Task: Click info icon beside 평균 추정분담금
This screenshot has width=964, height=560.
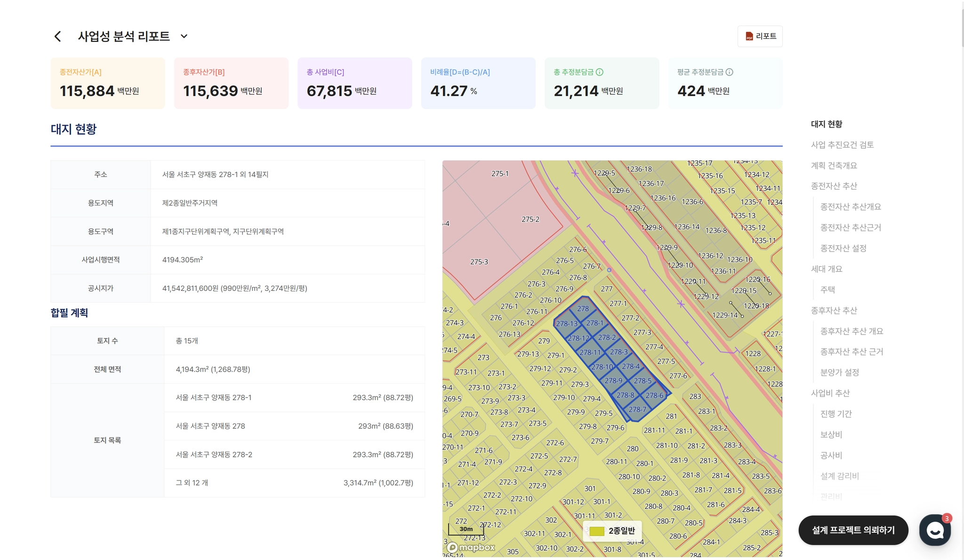Action: pos(729,72)
